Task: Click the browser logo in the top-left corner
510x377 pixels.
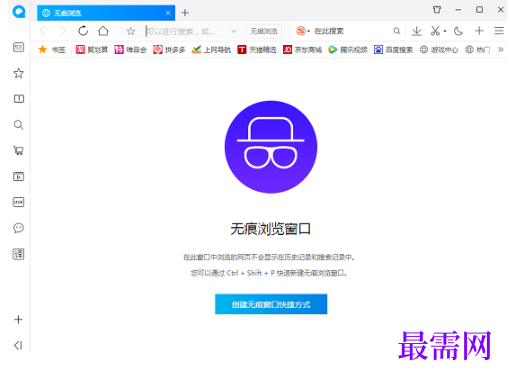Action: click(x=19, y=12)
